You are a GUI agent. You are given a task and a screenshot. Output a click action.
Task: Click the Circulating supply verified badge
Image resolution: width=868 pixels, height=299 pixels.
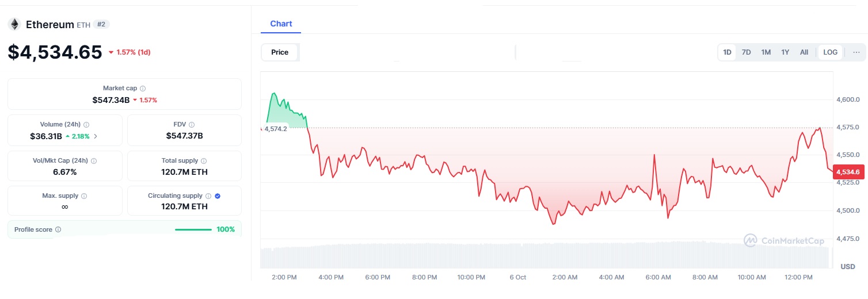[x=218, y=196]
